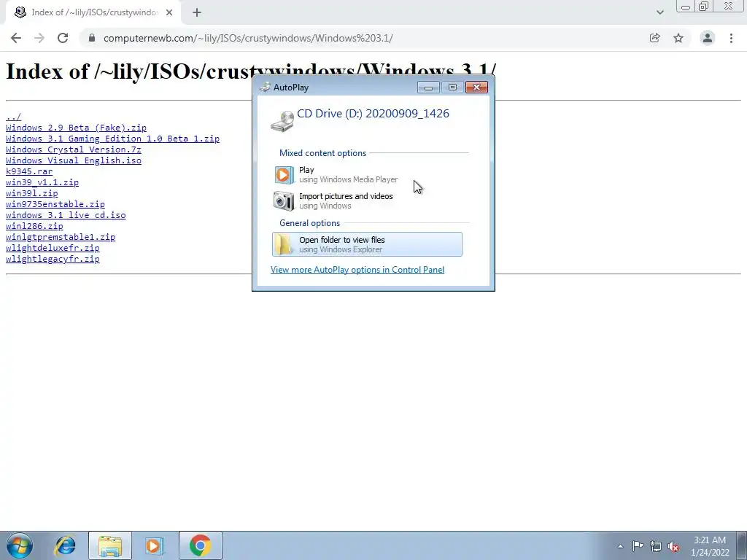
Task: Show hidden tray icons arrow
Action: coord(620,546)
